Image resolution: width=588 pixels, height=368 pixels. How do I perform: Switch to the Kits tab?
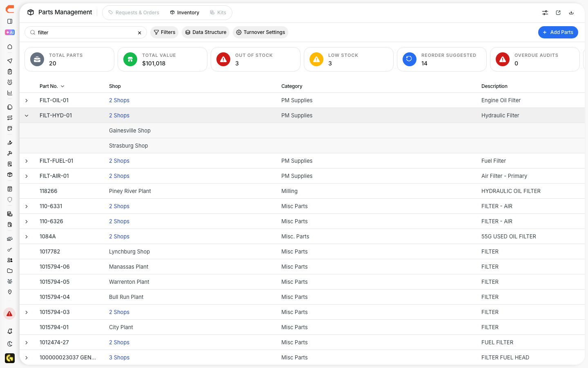218,13
